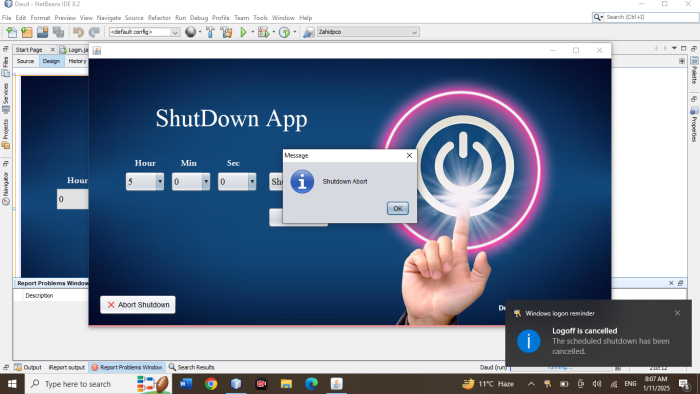Open the Sec combo box dropdown
The image size is (700, 394).
click(252, 182)
